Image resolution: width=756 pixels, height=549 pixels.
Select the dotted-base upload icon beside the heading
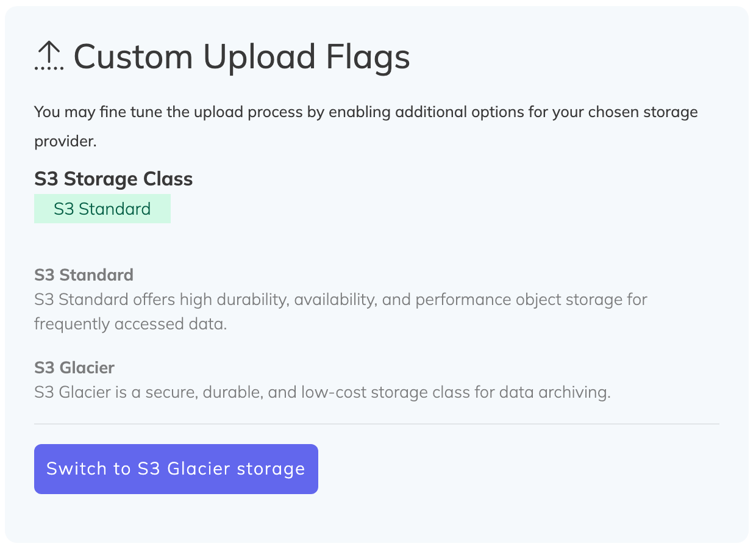50,55
